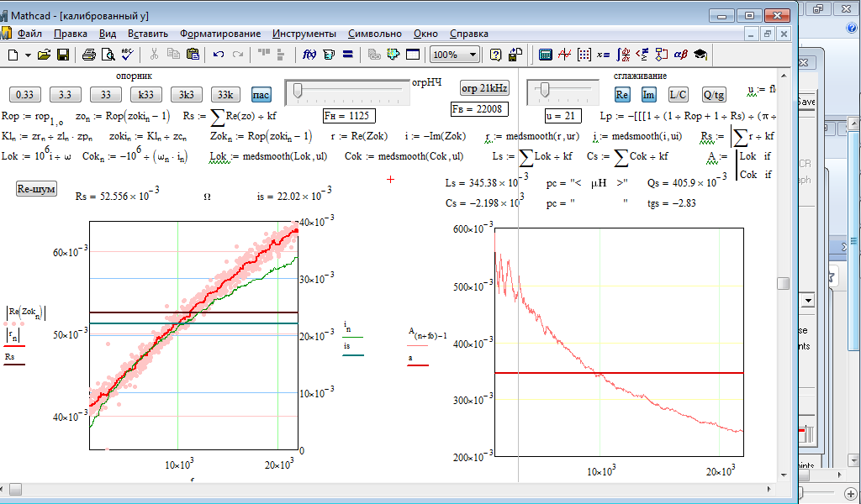The image size is (861, 504).
Task: Expand the New document dropdown arrow
Action: [x=28, y=55]
